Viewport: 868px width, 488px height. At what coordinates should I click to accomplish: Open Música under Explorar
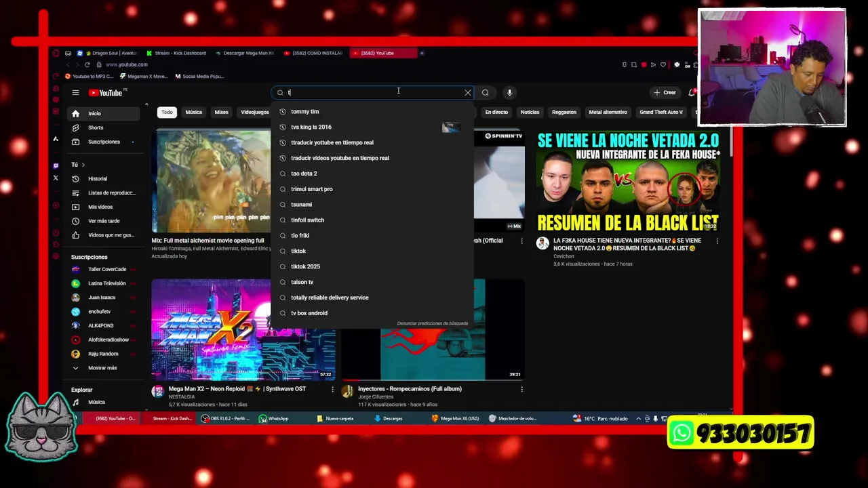(102, 403)
